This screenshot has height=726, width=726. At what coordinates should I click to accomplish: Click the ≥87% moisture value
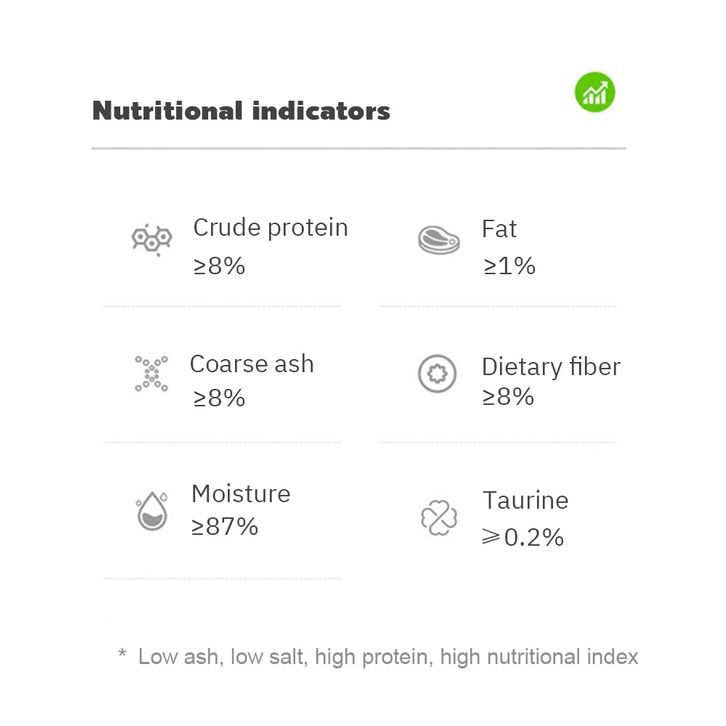pos(224,526)
